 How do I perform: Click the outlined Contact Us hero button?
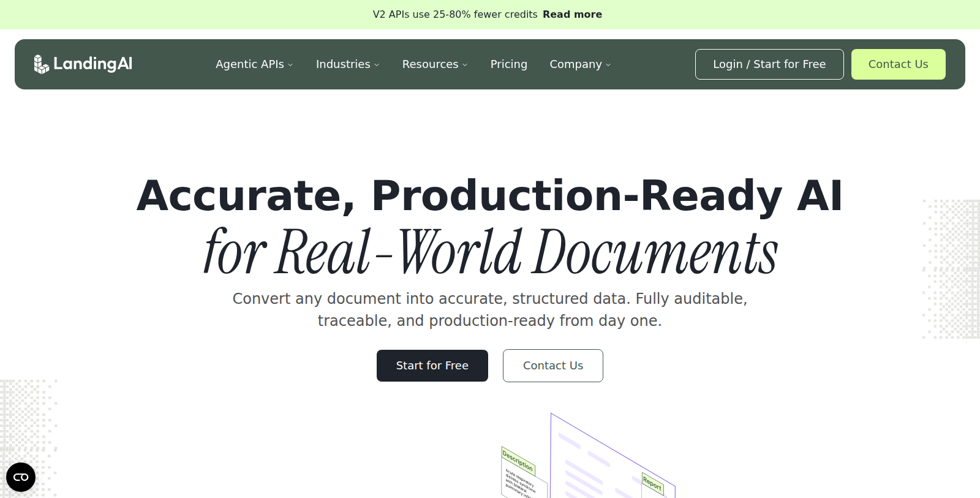pyautogui.click(x=553, y=366)
